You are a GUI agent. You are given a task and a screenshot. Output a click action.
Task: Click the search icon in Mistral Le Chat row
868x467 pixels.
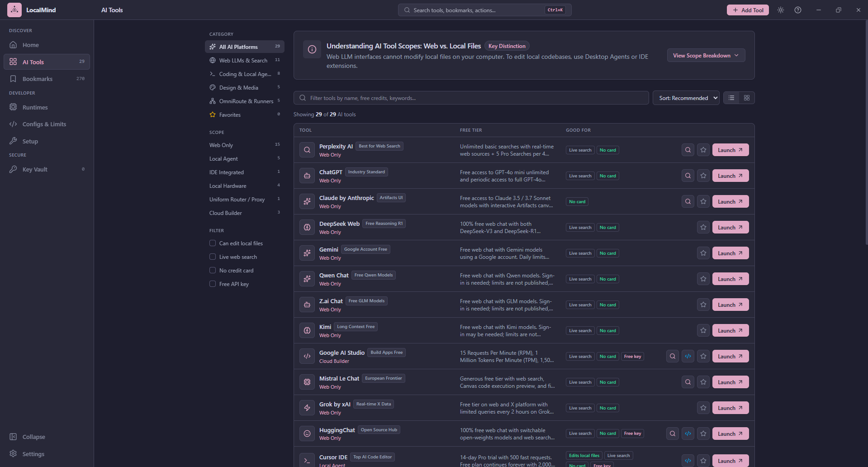688,382
